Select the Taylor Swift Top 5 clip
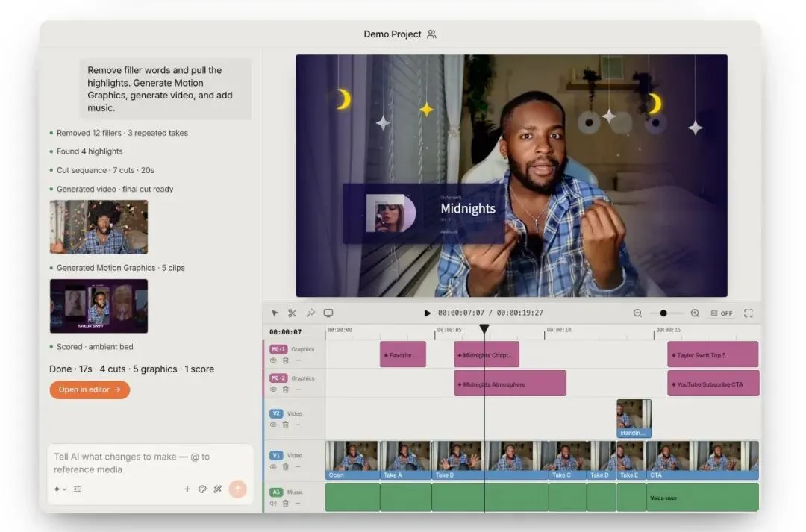Viewport: 806px width, 532px height. pos(713,354)
